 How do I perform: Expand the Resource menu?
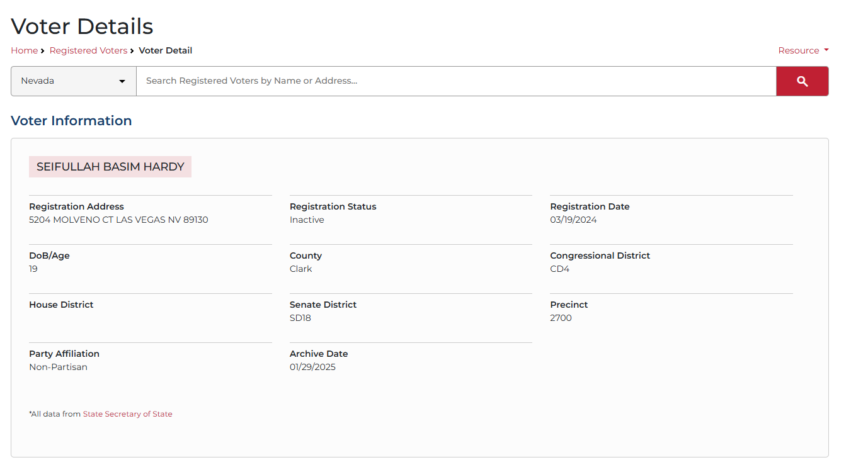[799, 50]
